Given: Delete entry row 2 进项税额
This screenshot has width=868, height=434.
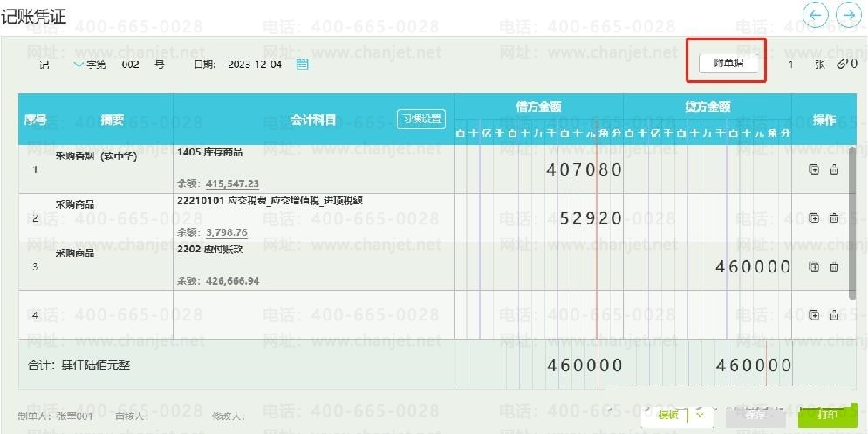Looking at the screenshot, I should tap(834, 217).
